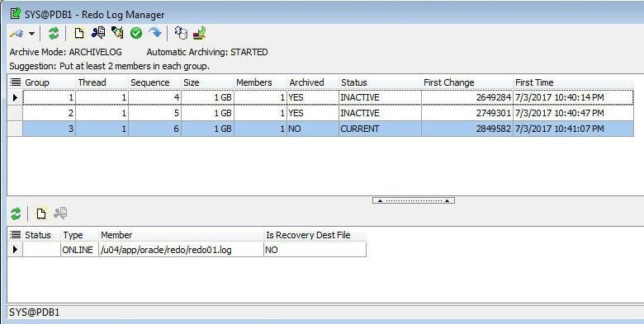
Task: Select the Group cell with value 3
Action: coord(50,129)
